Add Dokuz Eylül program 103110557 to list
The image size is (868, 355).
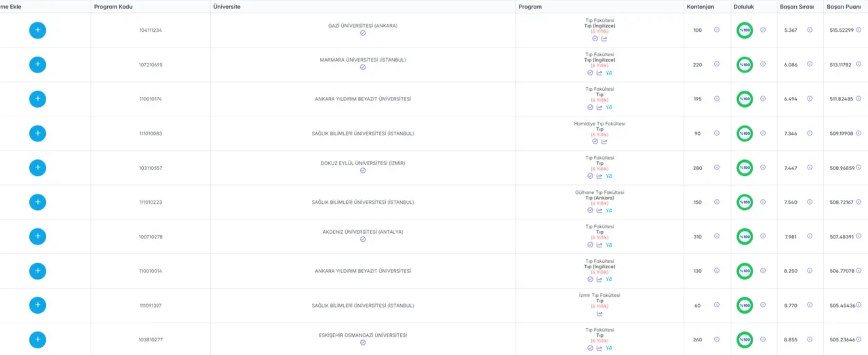(x=37, y=168)
